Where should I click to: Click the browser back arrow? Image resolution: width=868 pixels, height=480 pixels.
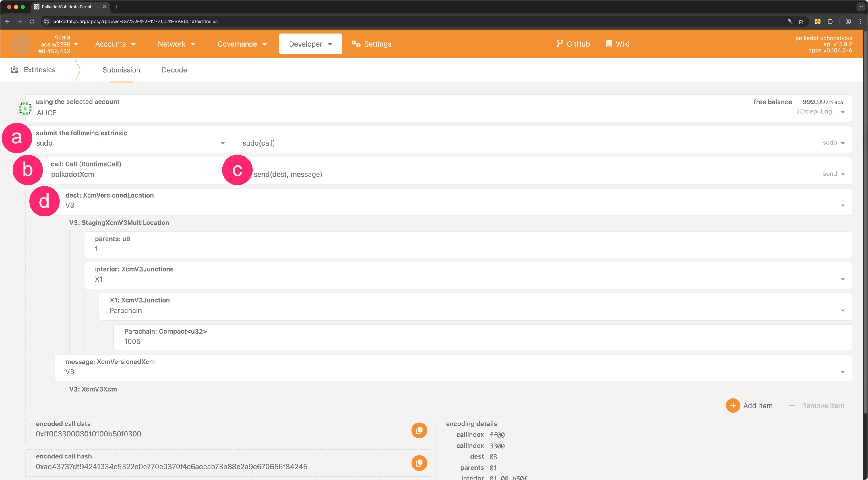click(7, 21)
